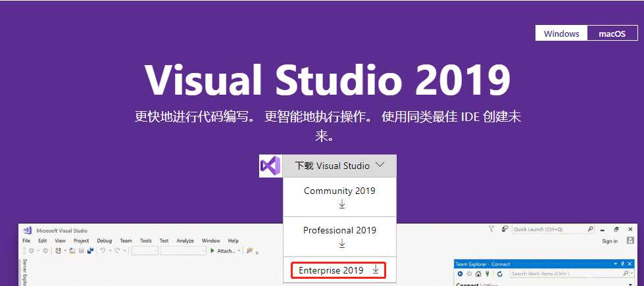Click the Save toolbar icon

82,250
